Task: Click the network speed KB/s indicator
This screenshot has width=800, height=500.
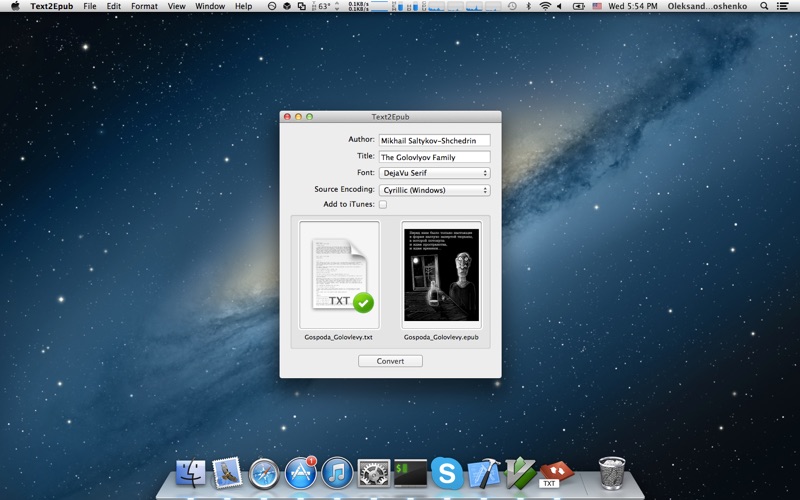Action: pyautogui.click(x=359, y=6)
